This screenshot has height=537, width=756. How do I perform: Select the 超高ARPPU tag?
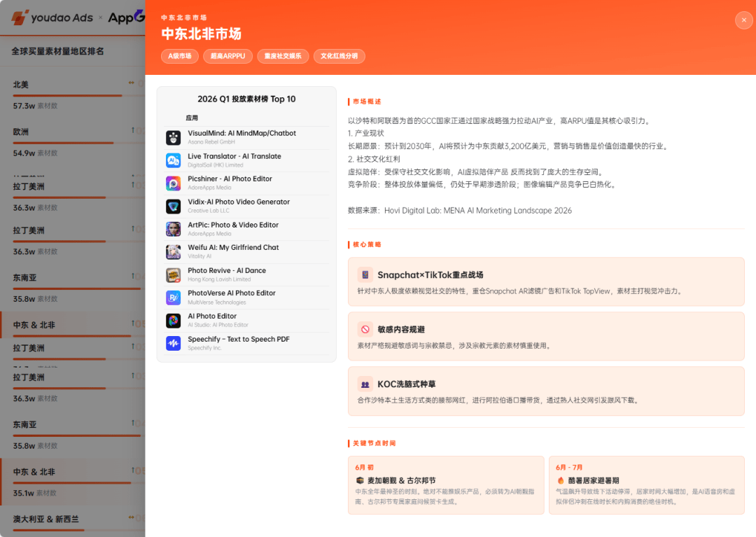click(227, 57)
